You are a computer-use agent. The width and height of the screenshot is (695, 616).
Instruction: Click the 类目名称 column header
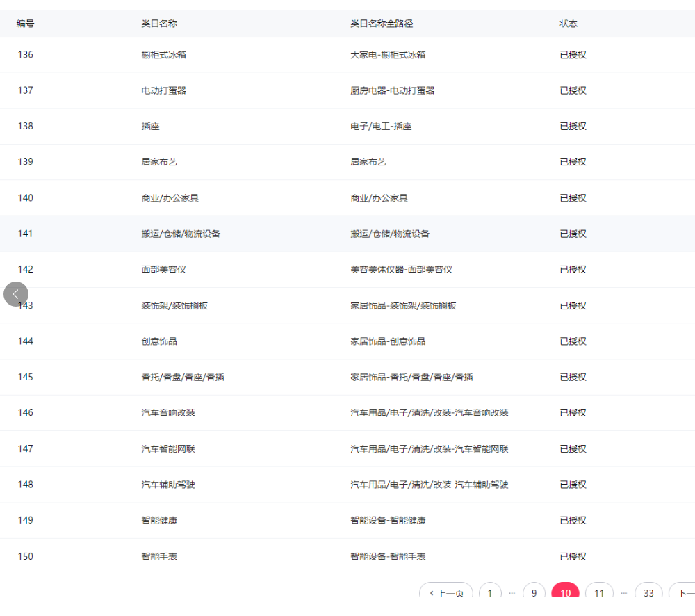coord(159,24)
